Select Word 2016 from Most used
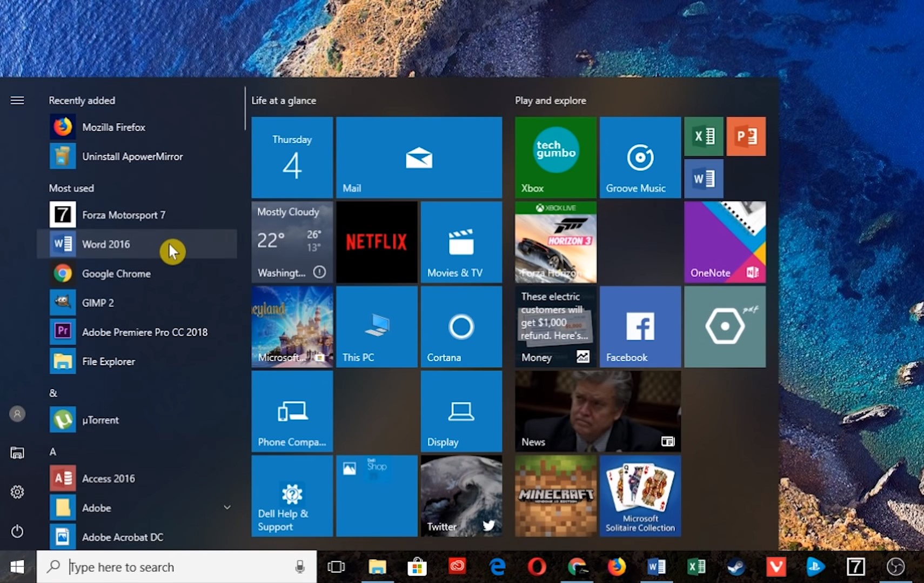Image resolution: width=924 pixels, height=583 pixels. [106, 244]
